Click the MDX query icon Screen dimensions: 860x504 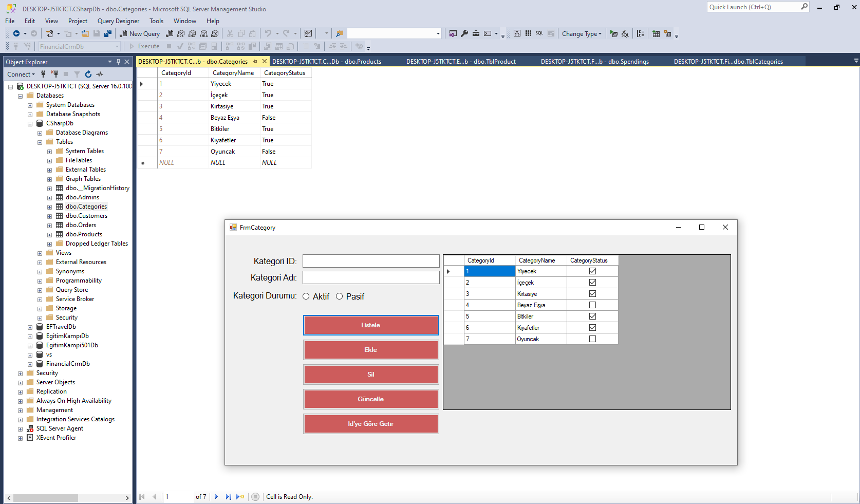point(181,33)
